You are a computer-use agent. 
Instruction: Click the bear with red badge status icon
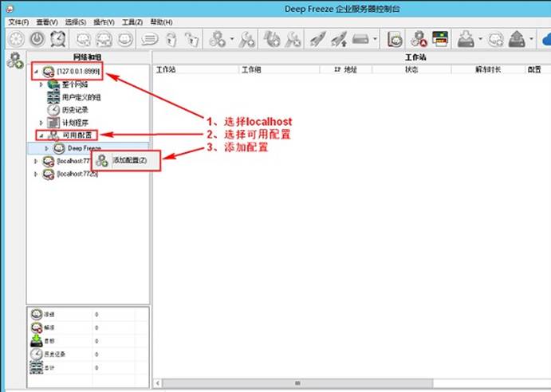pyautogui.click(x=37, y=327)
